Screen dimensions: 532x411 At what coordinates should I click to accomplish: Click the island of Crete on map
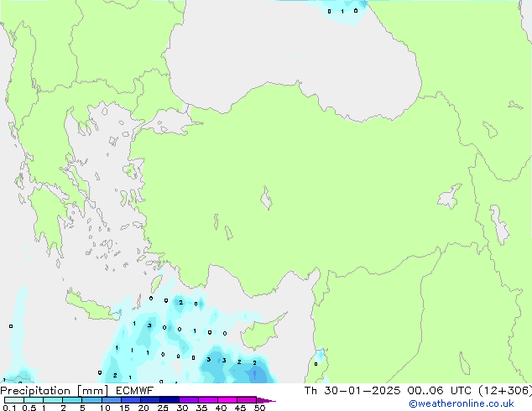pos(91,307)
